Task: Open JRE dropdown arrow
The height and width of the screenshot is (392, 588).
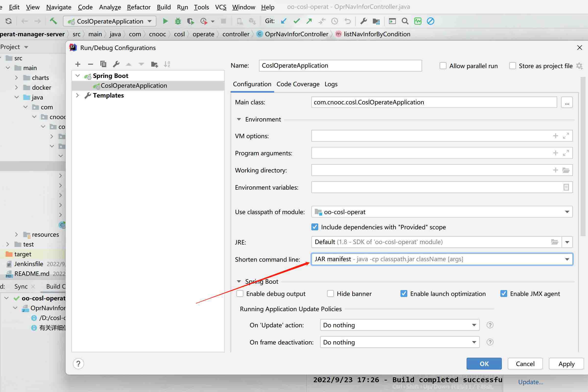Action: (567, 242)
